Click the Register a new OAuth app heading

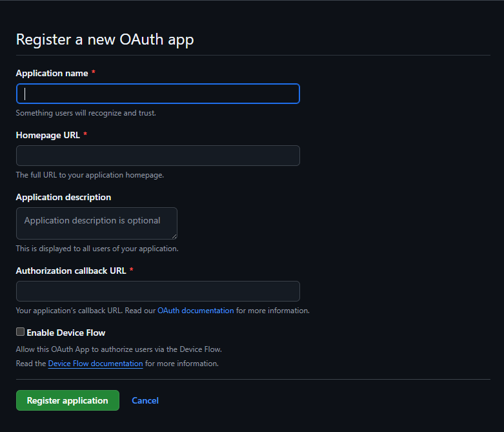[x=105, y=39]
